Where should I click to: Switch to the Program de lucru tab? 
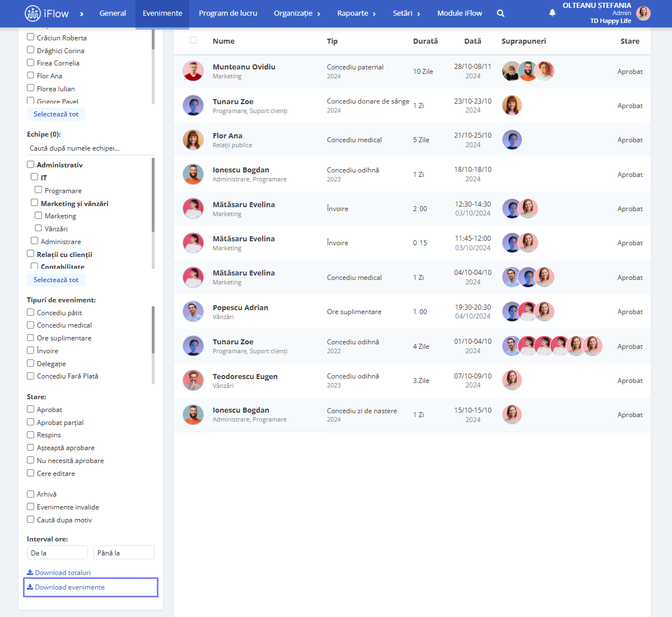pos(228,13)
